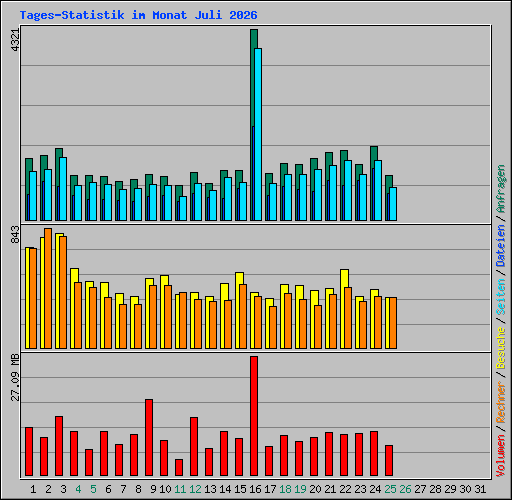Click the green weekend label 11
512x500 pixels.
[x=180, y=489]
